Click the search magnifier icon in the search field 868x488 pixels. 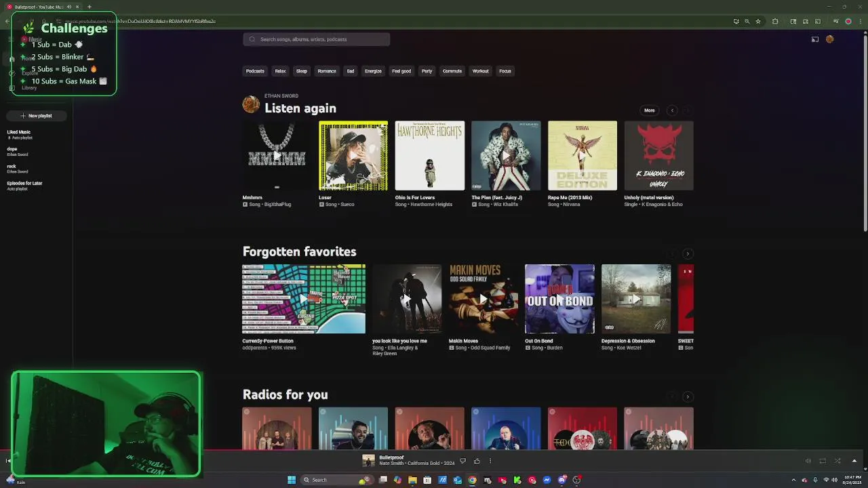252,39
